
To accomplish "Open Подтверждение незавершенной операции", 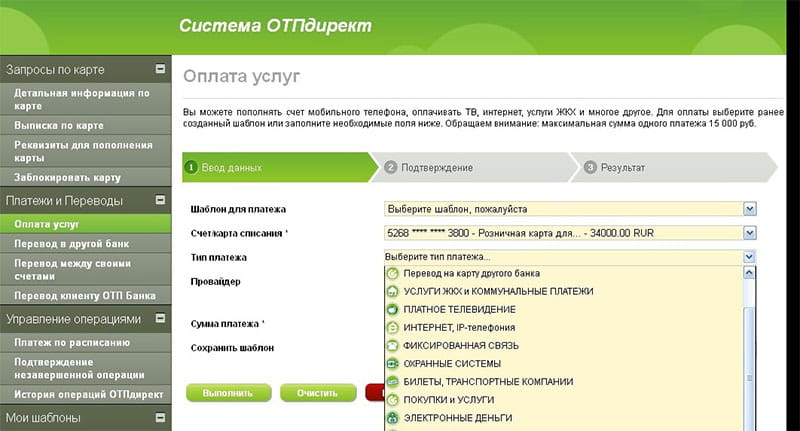I will click(86, 368).
